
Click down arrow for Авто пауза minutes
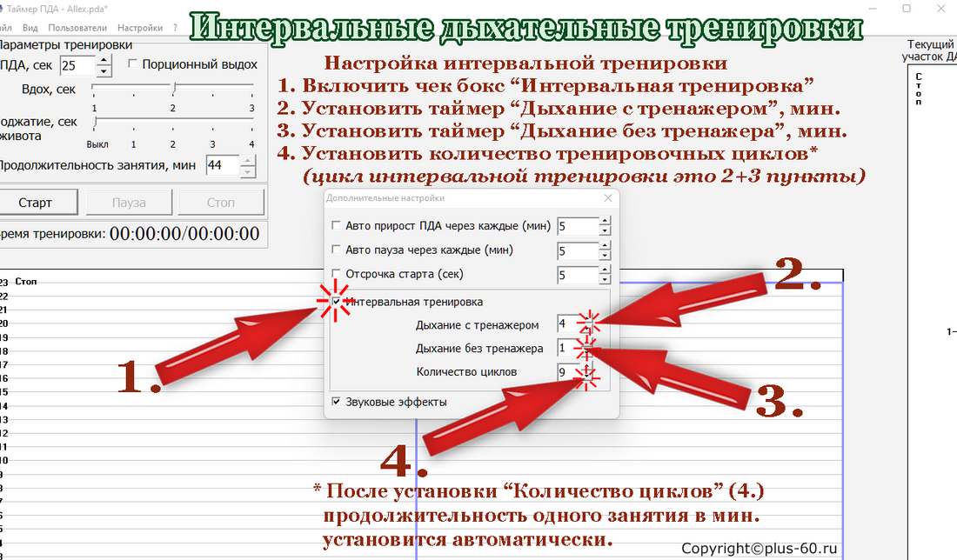point(604,256)
